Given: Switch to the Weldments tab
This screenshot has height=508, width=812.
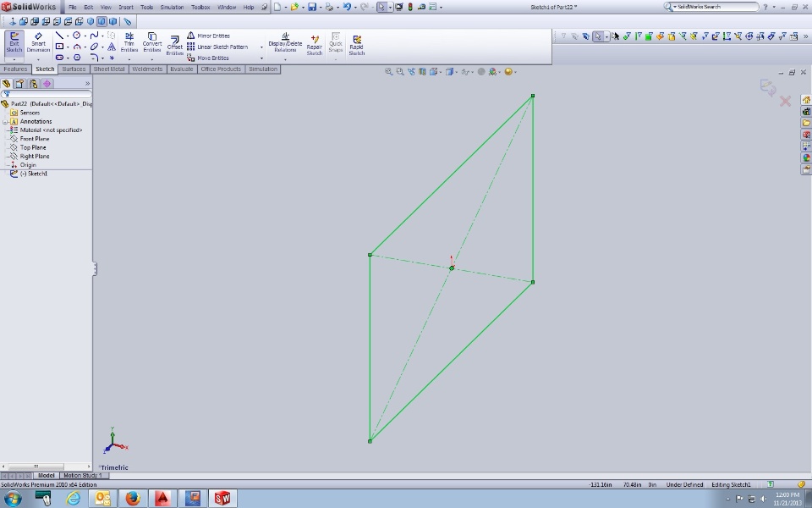Looking at the screenshot, I should [x=147, y=69].
